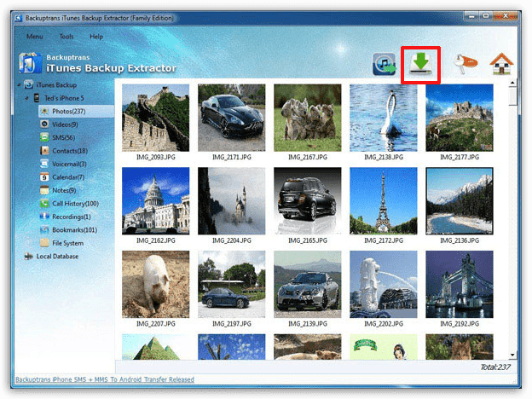Click the green SMS icon

coord(44,137)
